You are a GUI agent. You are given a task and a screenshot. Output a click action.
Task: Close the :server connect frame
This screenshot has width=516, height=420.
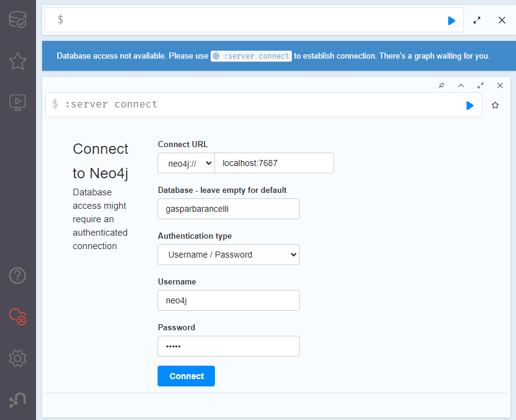pos(500,85)
